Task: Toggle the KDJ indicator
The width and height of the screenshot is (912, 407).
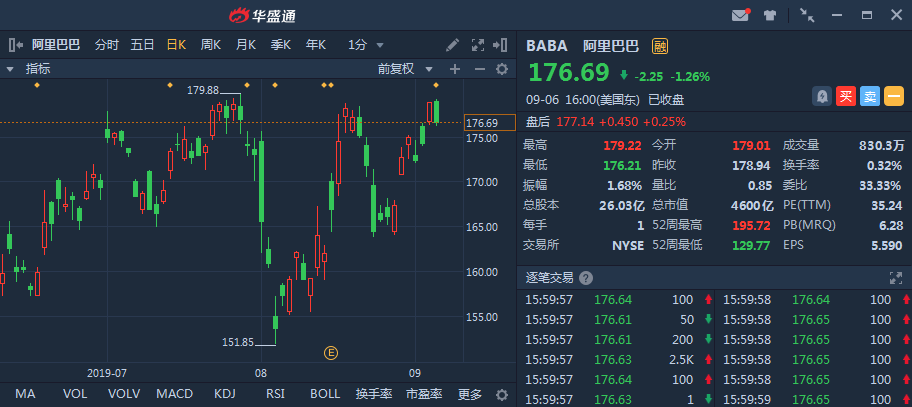Action: tap(225, 394)
